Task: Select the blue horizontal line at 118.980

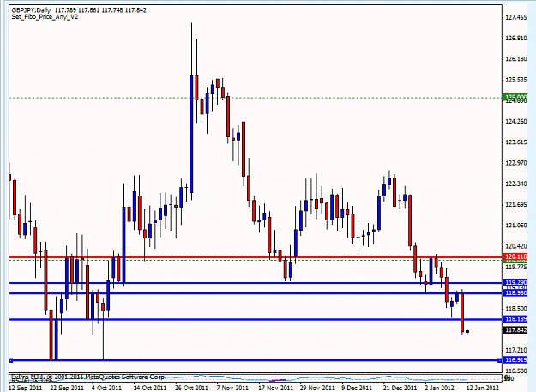Action: point(256,293)
